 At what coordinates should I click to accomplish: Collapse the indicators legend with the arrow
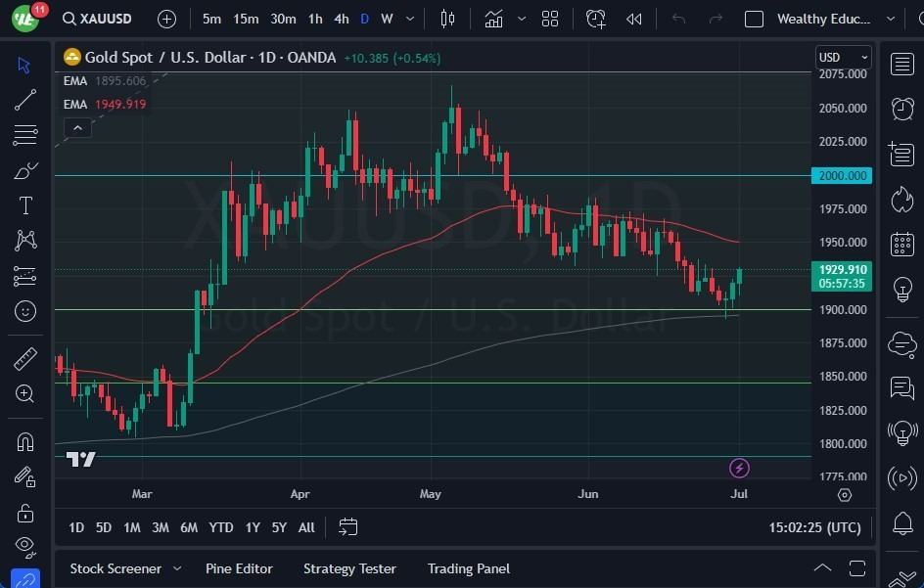[x=77, y=127]
